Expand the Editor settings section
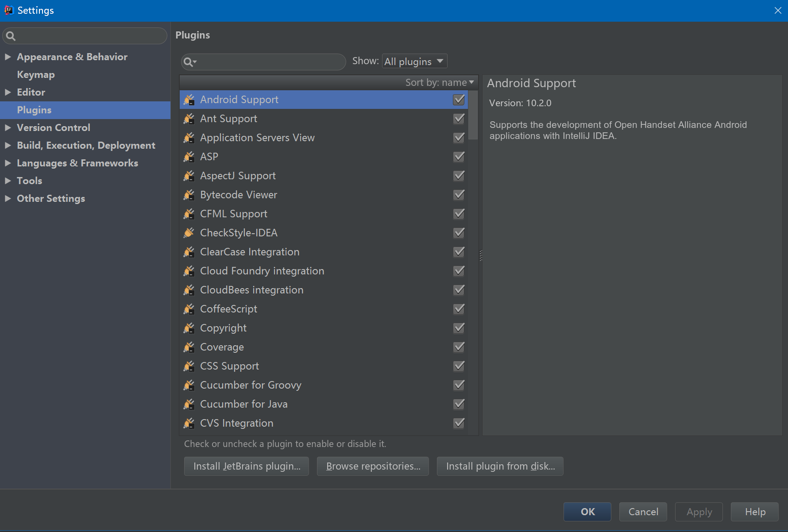Screen dimensions: 788x532 click(x=8, y=93)
